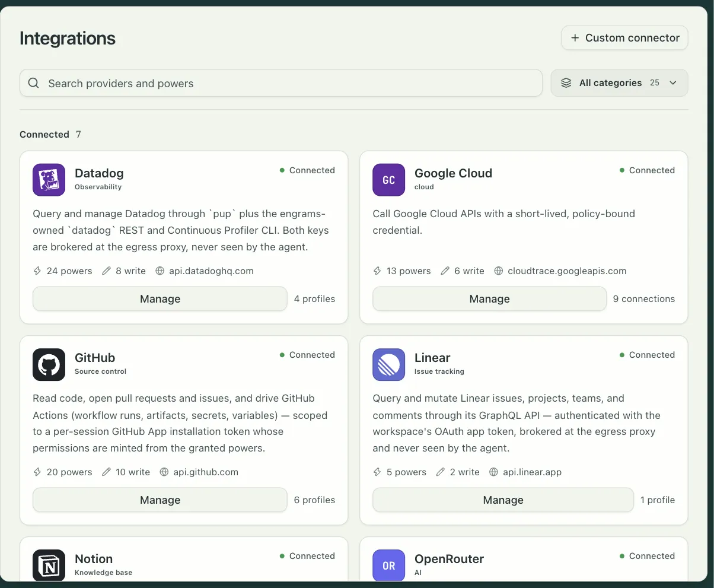Click the '4 profiles' text on Datadog
The height and width of the screenshot is (588, 714).
coord(314,299)
